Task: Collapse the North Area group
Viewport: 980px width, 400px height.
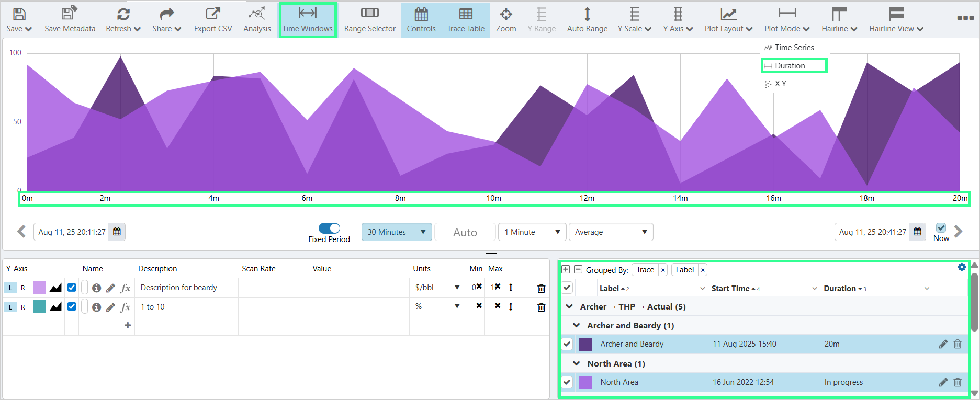Action: click(577, 363)
